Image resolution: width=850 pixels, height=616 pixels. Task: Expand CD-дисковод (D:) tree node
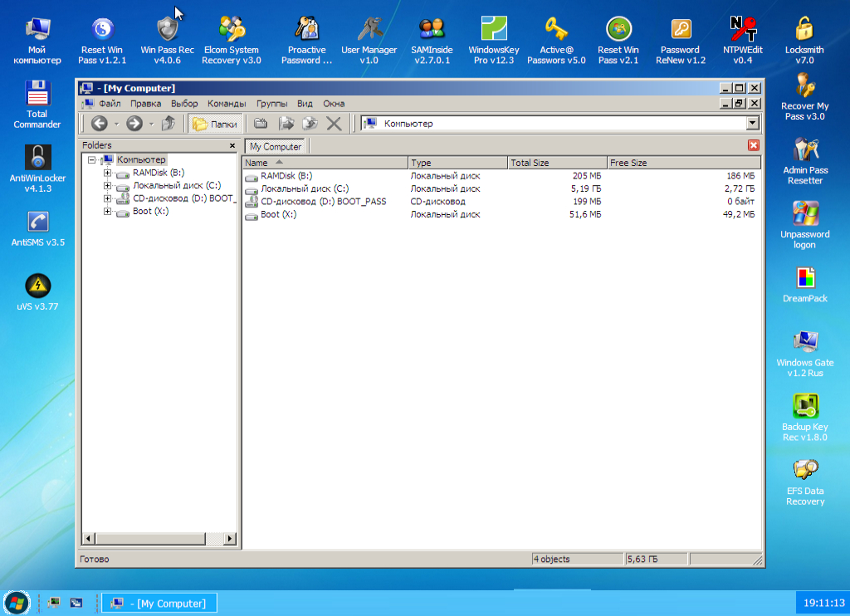pos(107,198)
